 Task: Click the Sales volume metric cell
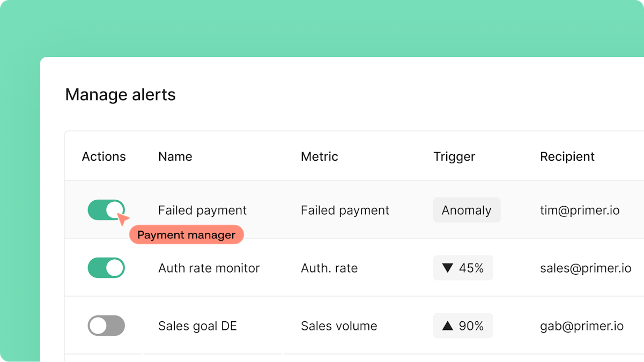click(339, 326)
